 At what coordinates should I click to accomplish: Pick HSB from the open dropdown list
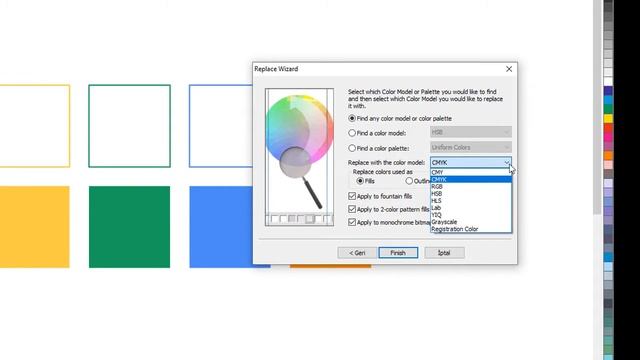pyautogui.click(x=471, y=193)
